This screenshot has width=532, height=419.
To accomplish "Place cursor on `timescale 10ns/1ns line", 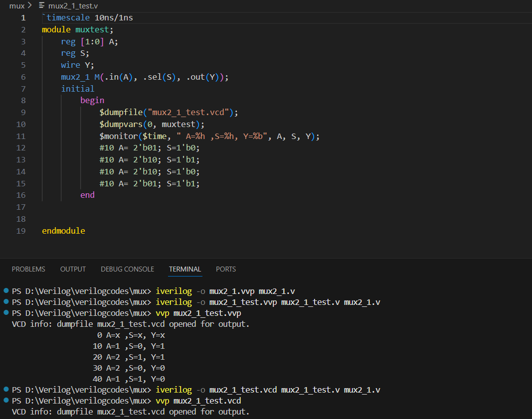I will (x=88, y=17).
